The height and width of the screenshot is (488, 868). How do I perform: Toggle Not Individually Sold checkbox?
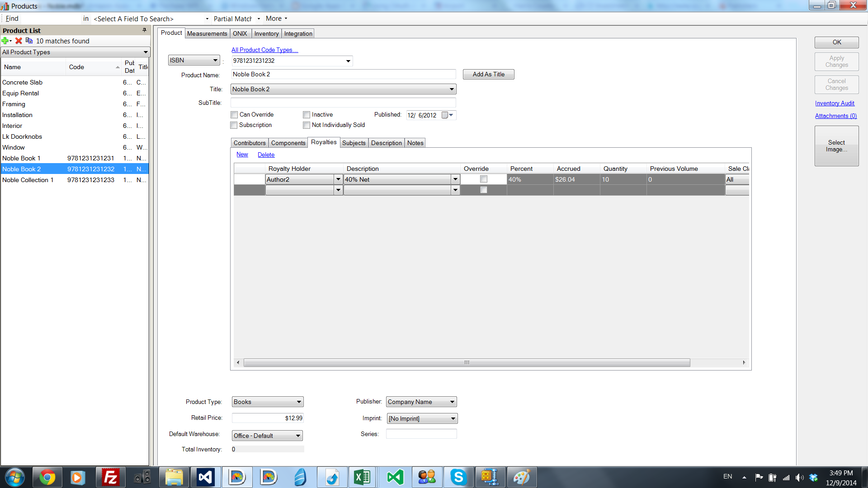[307, 125]
